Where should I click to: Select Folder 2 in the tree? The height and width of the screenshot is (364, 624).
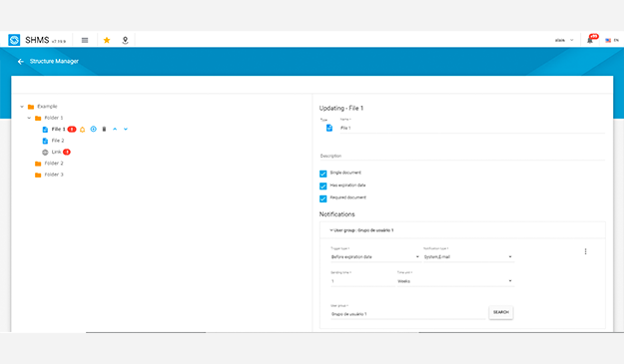pyautogui.click(x=54, y=164)
